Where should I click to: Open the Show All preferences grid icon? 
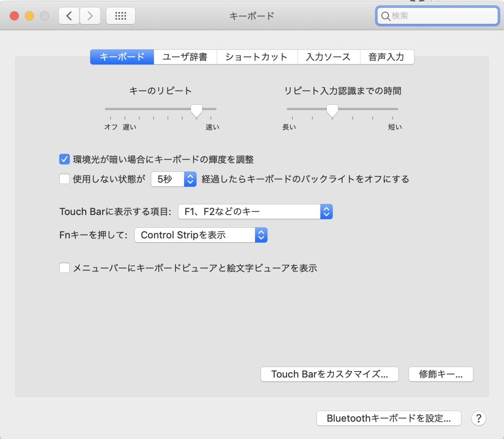click(x=121, y=16)
